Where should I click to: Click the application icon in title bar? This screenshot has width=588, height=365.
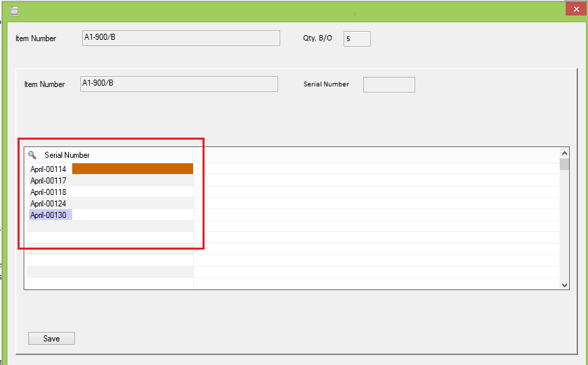14,11
